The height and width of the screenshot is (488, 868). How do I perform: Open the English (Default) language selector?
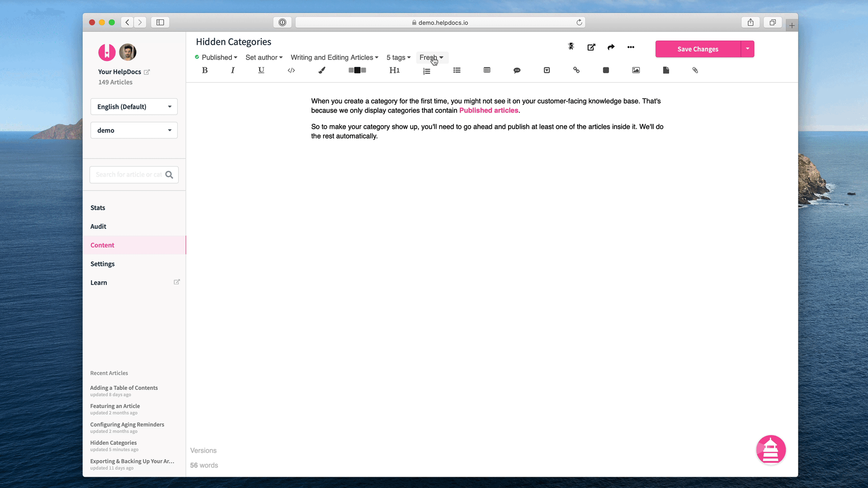point(134,107)
